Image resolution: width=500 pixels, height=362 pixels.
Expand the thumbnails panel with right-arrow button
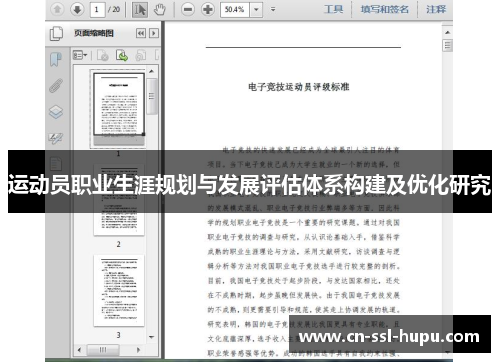point(154,33)
